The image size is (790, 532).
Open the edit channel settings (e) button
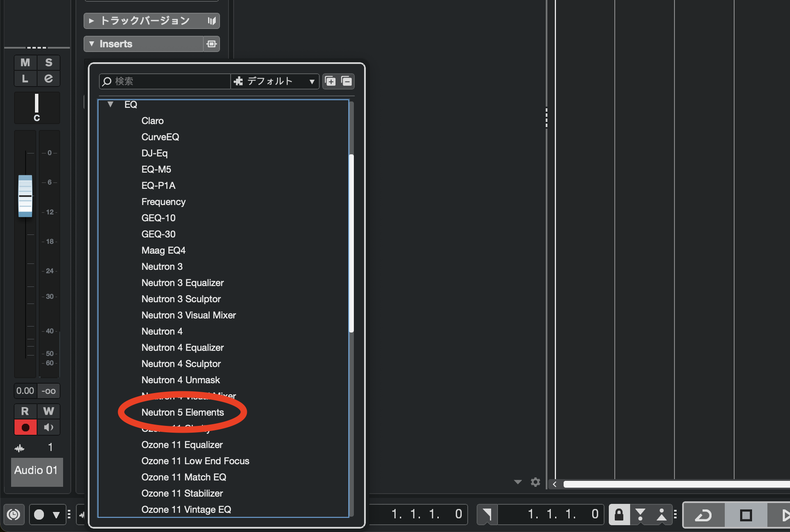tap(49, 78)
